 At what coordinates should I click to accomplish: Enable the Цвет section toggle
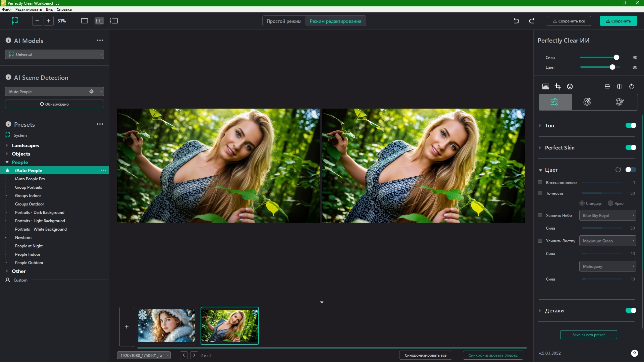pos(631,170)
